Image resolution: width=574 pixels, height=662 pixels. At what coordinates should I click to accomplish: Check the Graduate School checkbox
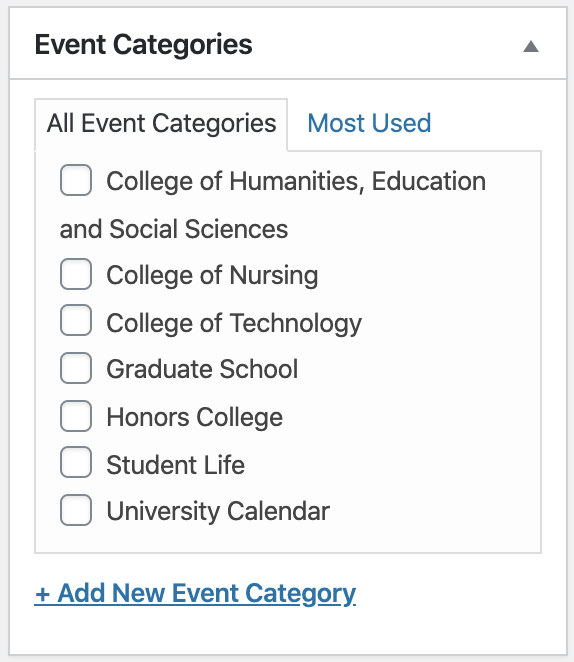76,368
